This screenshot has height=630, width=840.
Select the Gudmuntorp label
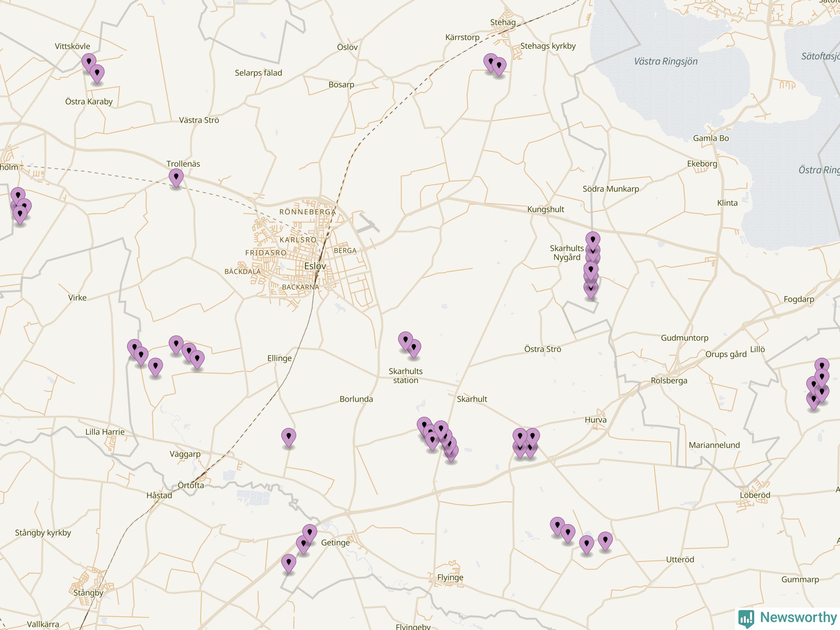coord(685,338)
